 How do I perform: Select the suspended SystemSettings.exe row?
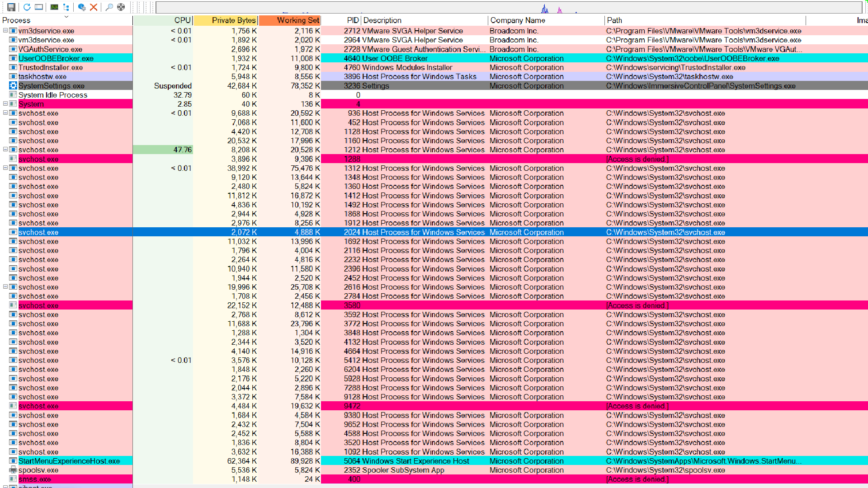(x=52, y=86)
